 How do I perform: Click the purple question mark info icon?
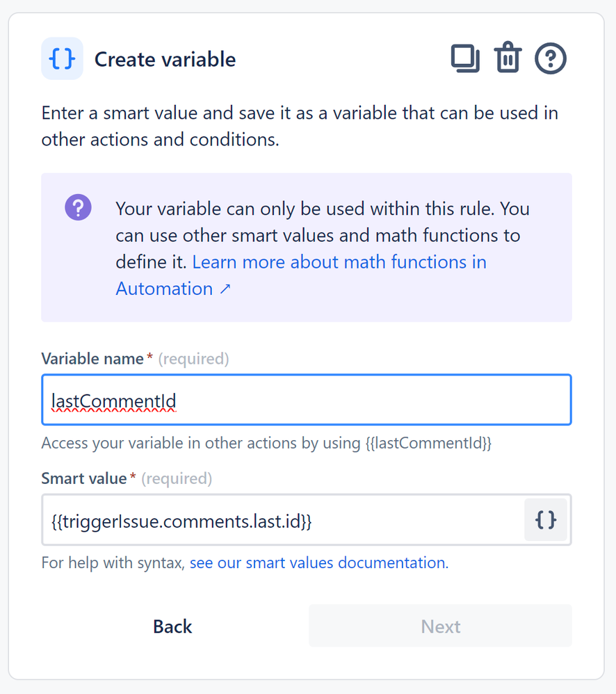79,207
